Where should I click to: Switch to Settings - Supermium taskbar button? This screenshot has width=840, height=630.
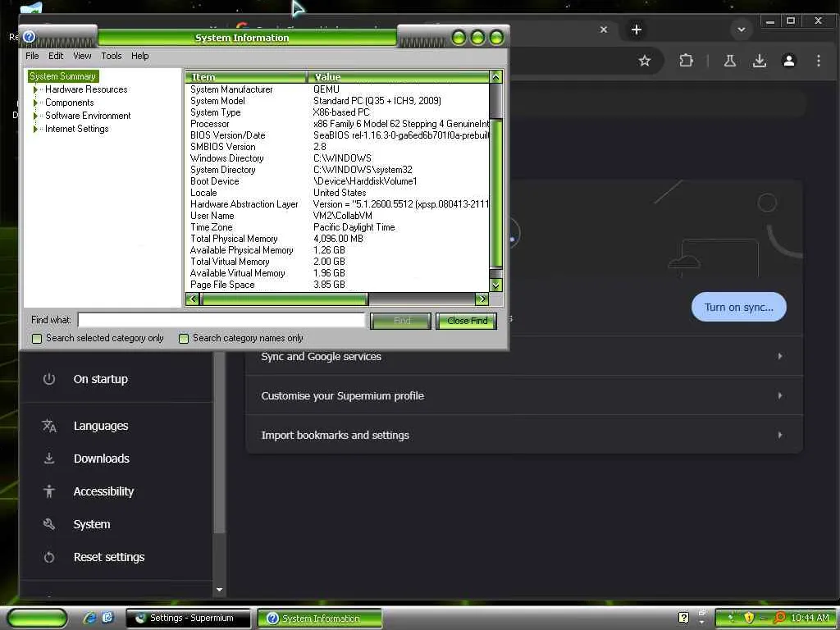(188, 619)
